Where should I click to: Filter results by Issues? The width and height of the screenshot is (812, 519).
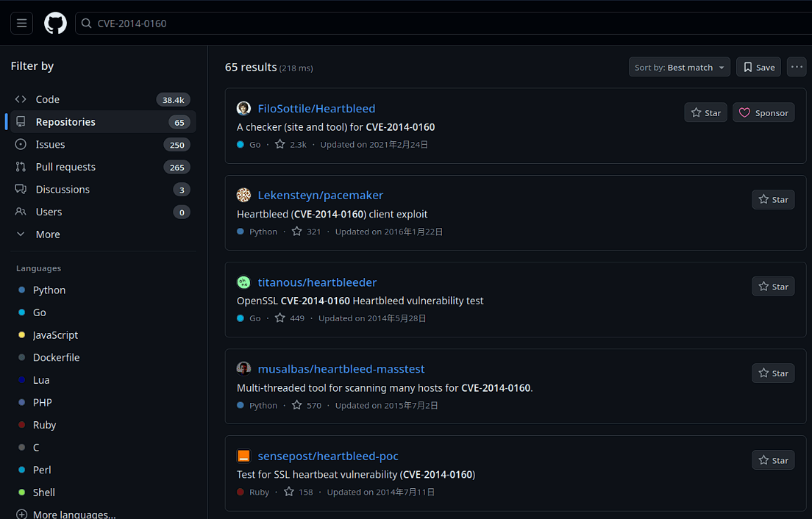(103, 144)
